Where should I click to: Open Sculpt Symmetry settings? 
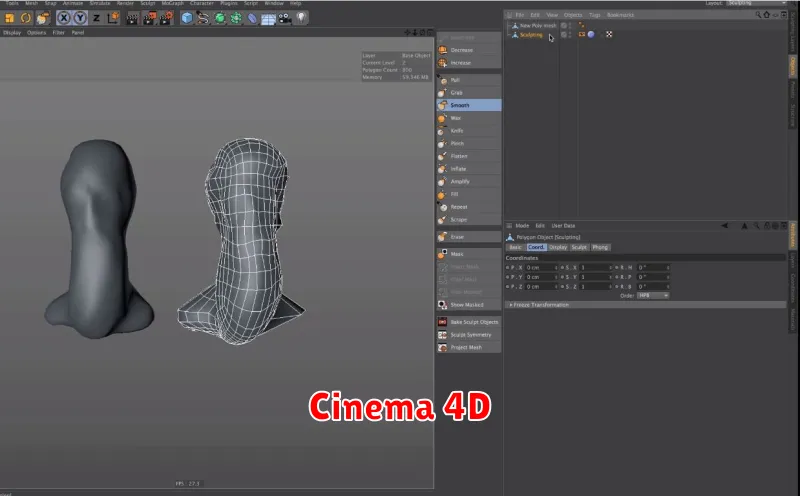(x=468, y=335)
